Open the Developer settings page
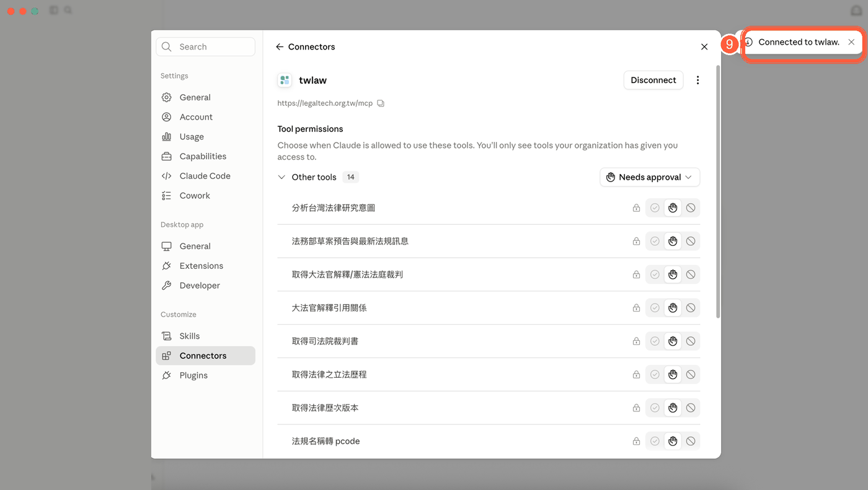This screenshot has height=490, width=868. point(205,286)
